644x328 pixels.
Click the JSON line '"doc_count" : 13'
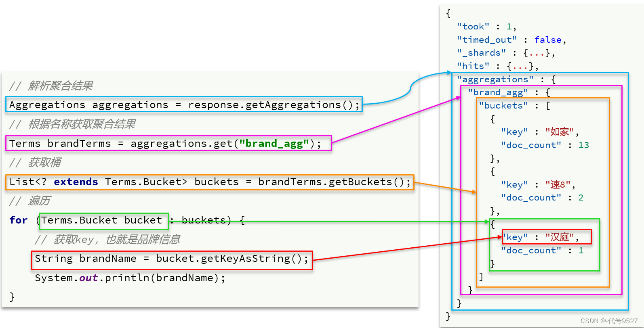click(x=545, y=145)
